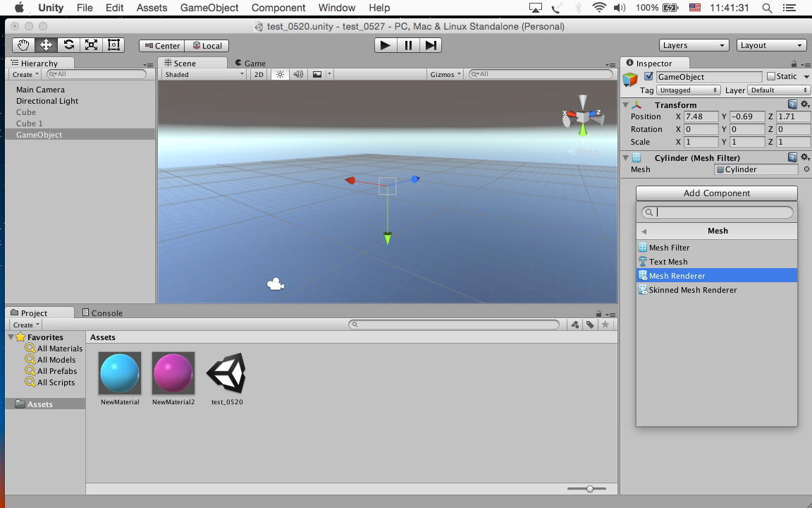The width and height of the screenshot is (812, 508).
Task: Toggle GameObject active checkbox in Inspector
Action: pos(648,76)
